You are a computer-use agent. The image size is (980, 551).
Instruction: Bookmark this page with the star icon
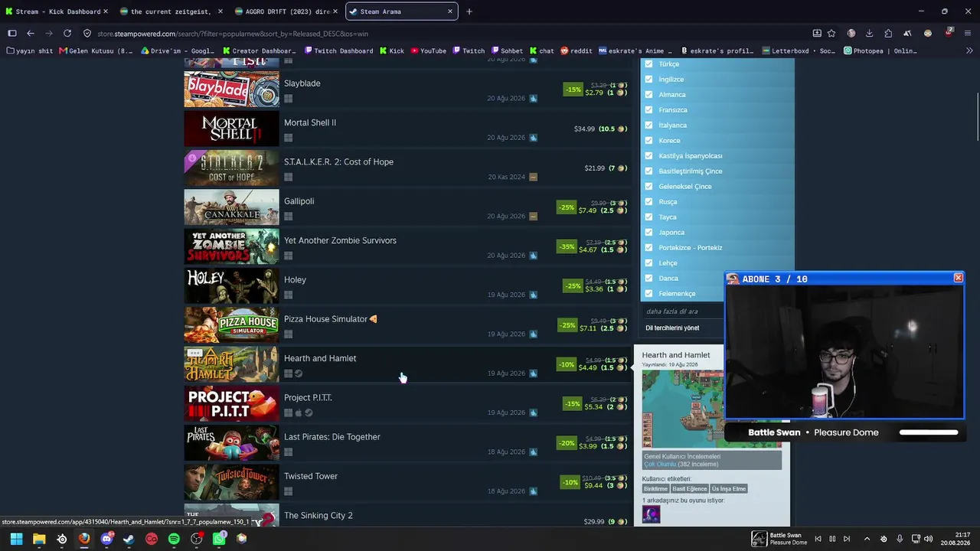click(x=831, y=33)
